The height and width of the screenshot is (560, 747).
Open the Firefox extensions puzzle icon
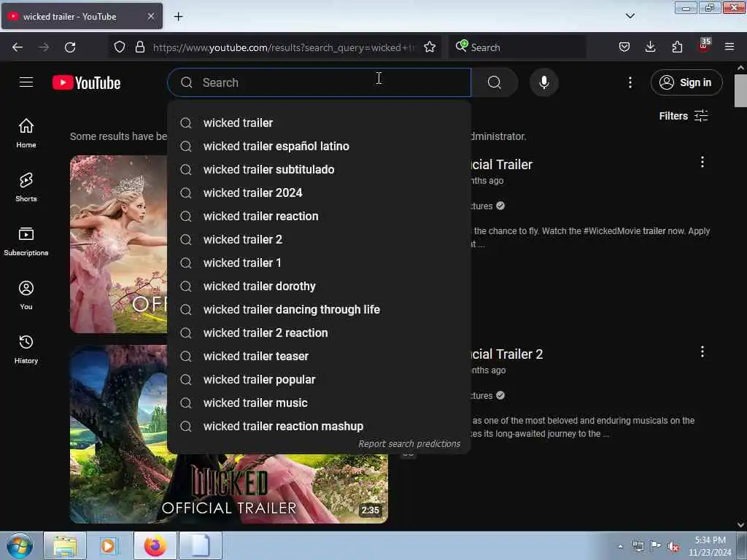(677, 47)
